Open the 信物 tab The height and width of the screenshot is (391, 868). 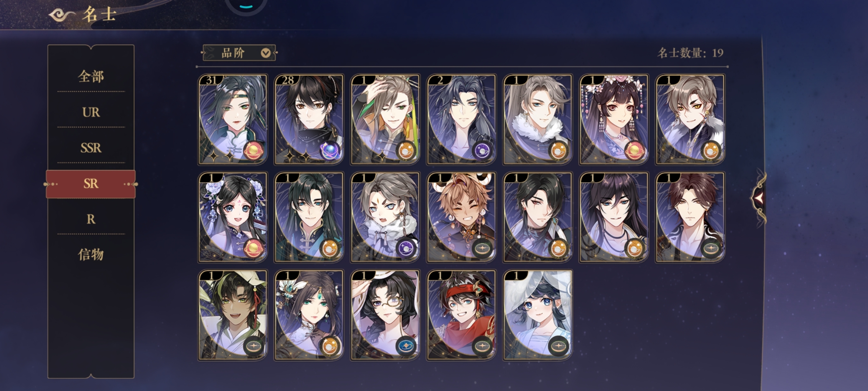tap(91, 255)
